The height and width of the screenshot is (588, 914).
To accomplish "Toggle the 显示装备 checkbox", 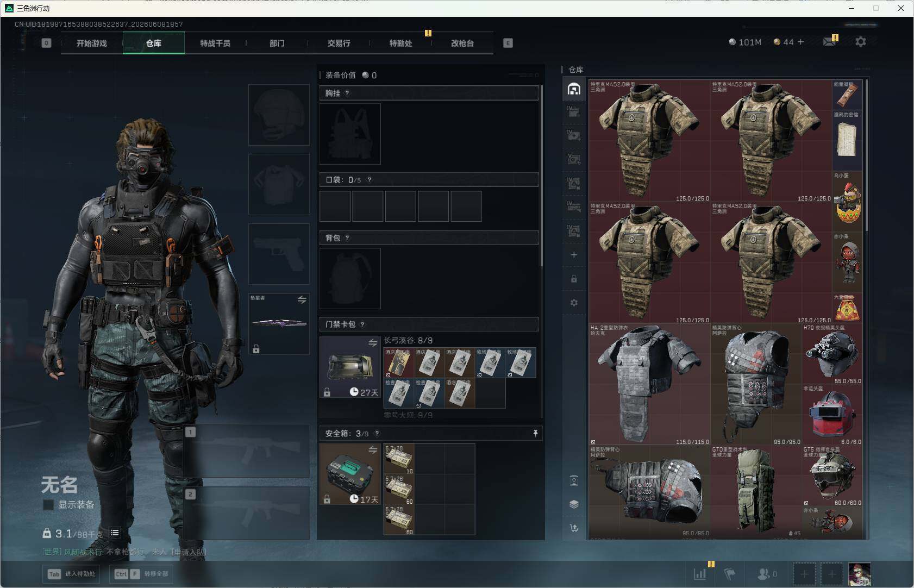I will coord(48,505).
